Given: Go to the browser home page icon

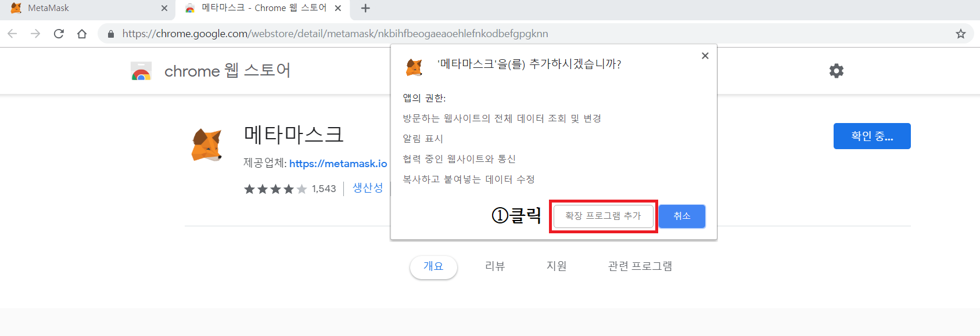Looking at the screenshot, I should coord(82,34).
